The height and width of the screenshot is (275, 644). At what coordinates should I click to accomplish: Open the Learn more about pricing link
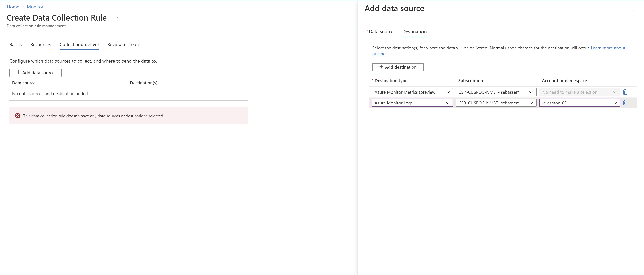click(x=608, y=48)
